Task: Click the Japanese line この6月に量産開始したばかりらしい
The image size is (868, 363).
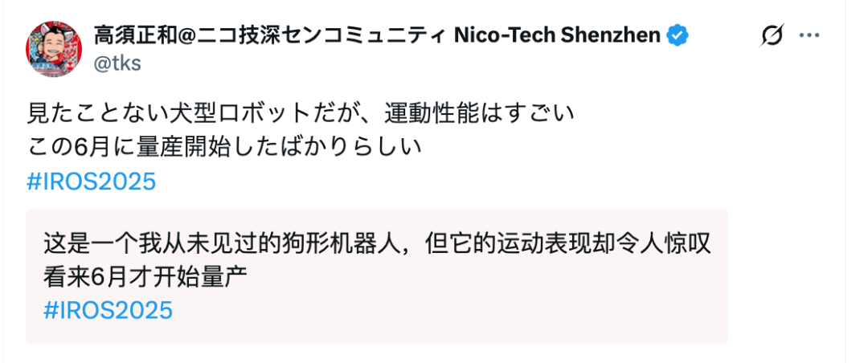Action: (x=224, y=148)
